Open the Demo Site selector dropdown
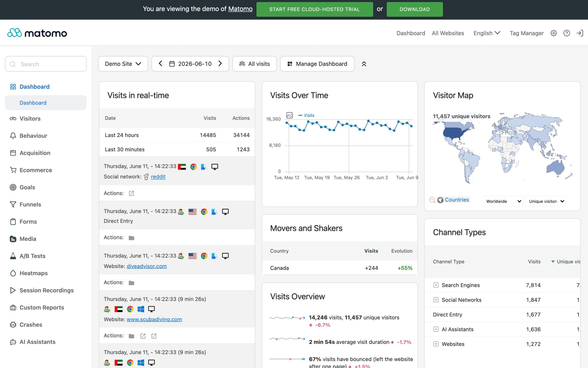Viewport: 588px width, 368px height. (123, 64)
